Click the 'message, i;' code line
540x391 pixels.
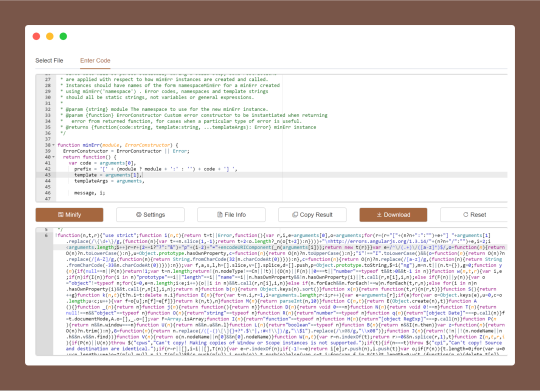[x=90, y=193]
